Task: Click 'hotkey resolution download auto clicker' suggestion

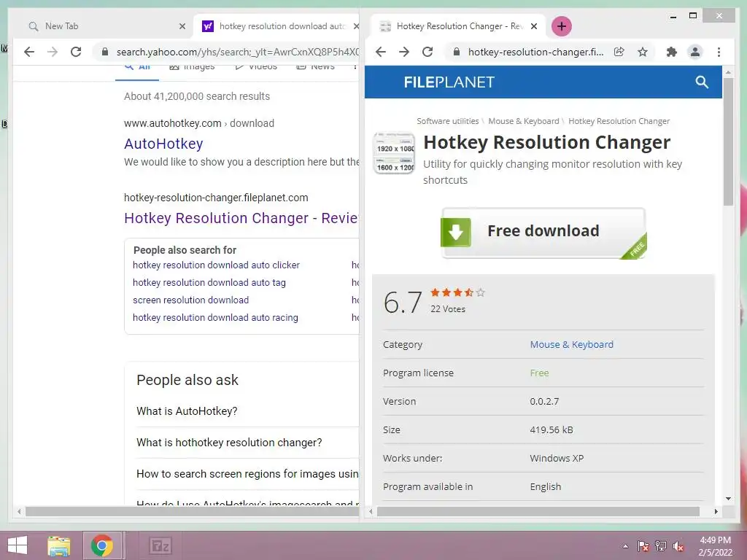Action: pyautogui.click(x=216, y=265)
